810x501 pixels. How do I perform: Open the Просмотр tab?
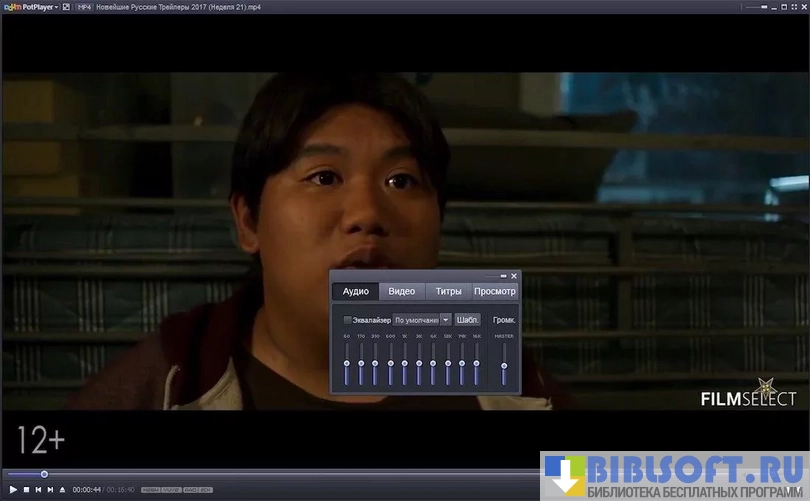click(494, 292)
